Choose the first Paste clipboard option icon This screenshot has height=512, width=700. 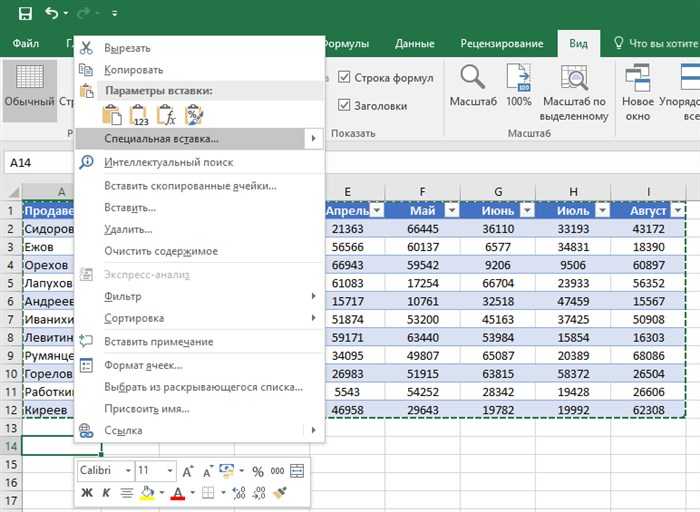[x=112, y=116]
